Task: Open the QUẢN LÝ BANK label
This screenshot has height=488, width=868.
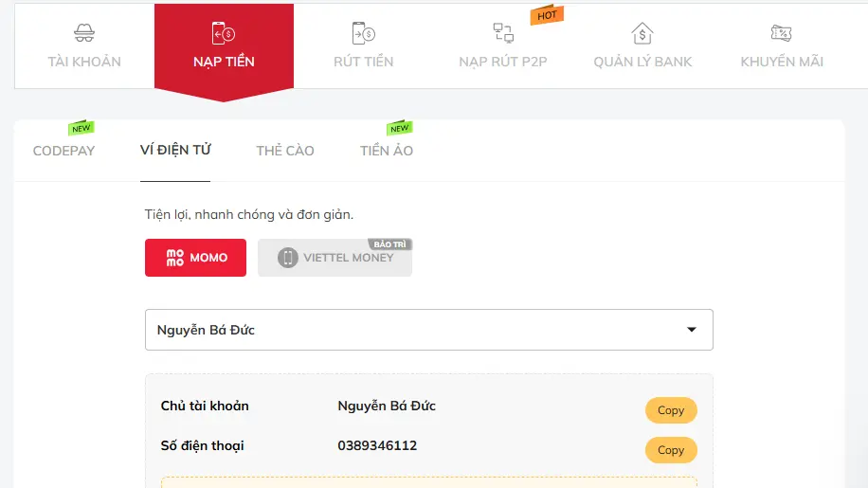Action: click(642, 62)
